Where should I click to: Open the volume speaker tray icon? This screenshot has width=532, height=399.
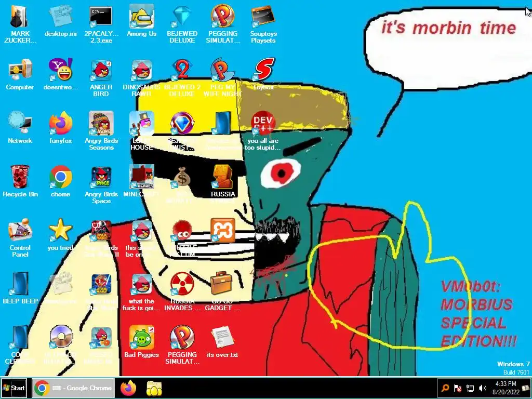(483, 388)
